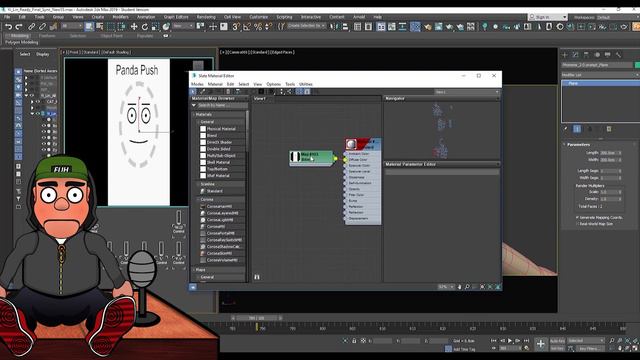Activate Select and Rotate tool
640x360 pixels.
[145, 27]
